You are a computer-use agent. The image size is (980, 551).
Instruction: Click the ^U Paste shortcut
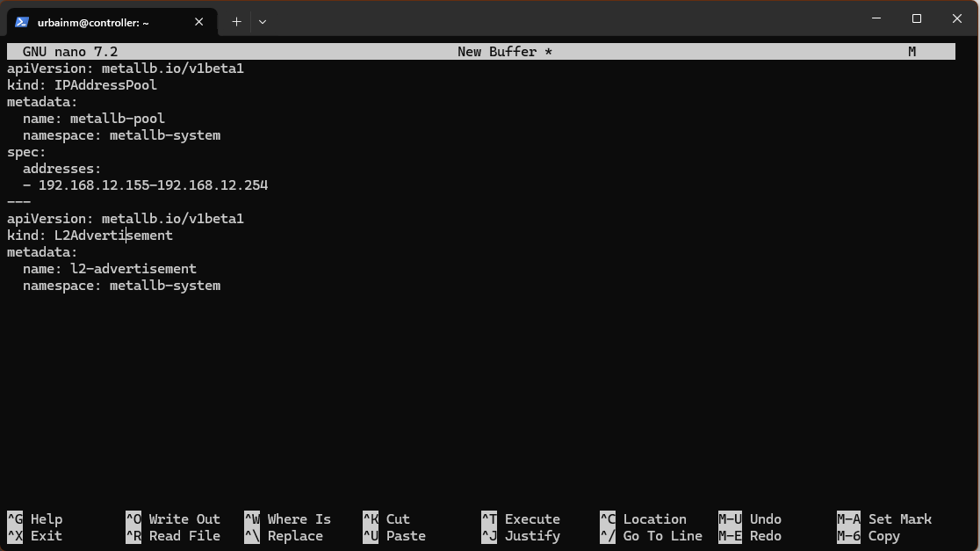[x=394, y=536]
